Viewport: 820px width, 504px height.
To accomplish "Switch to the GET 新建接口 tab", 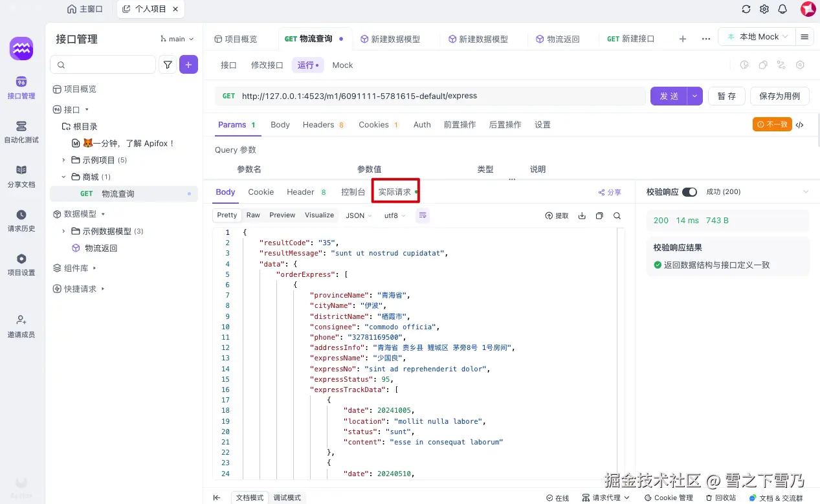I will tap(630, 39).
